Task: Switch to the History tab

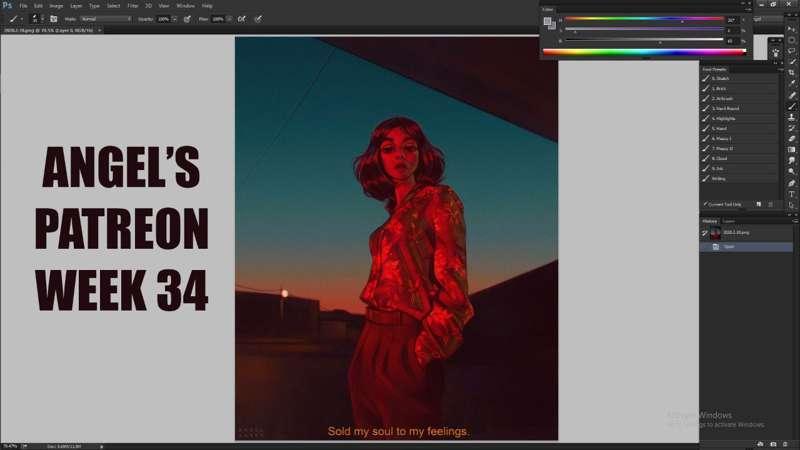Action: [x=710, y=221]
